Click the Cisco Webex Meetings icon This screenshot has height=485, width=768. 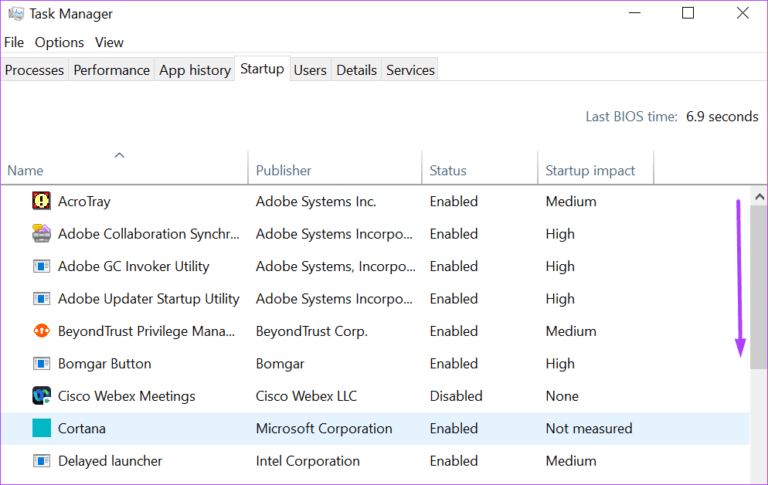41,395
